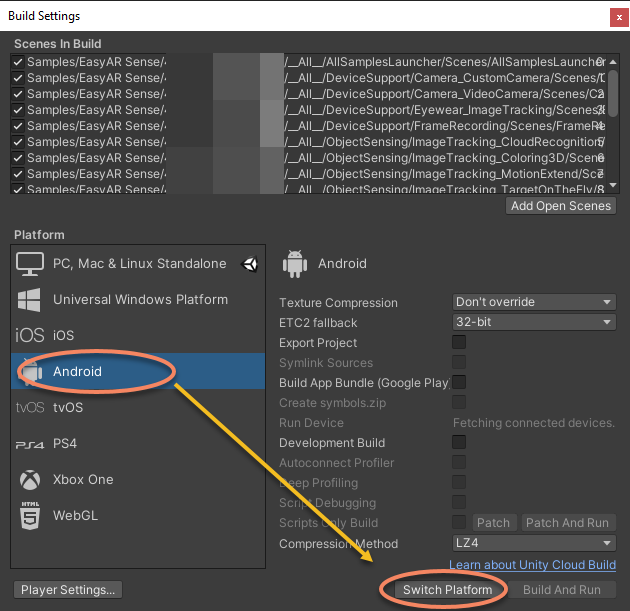This screenshot has height=611, width=630.
Task: Uncheck the first scene in Scenes In Build
Action: tap(18, 62)
